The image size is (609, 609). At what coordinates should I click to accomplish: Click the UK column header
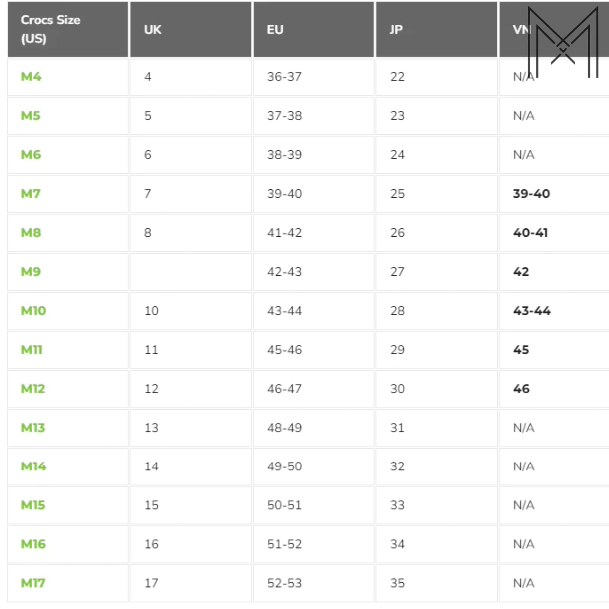click(153, 30)
